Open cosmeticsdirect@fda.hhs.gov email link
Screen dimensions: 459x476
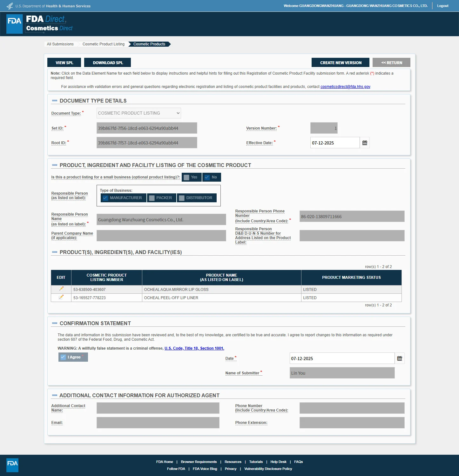pos(345,87)
